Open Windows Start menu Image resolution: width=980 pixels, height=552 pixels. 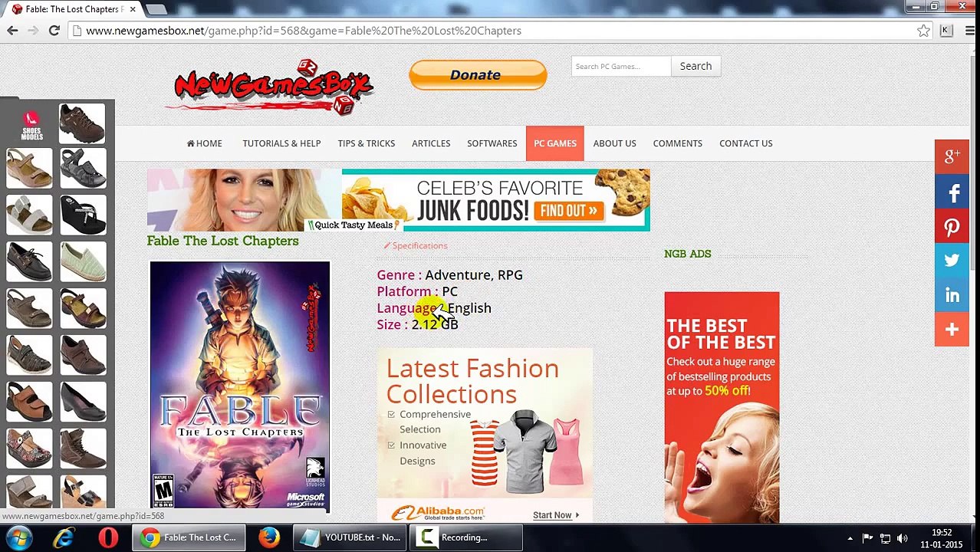(x=19, y=537)
